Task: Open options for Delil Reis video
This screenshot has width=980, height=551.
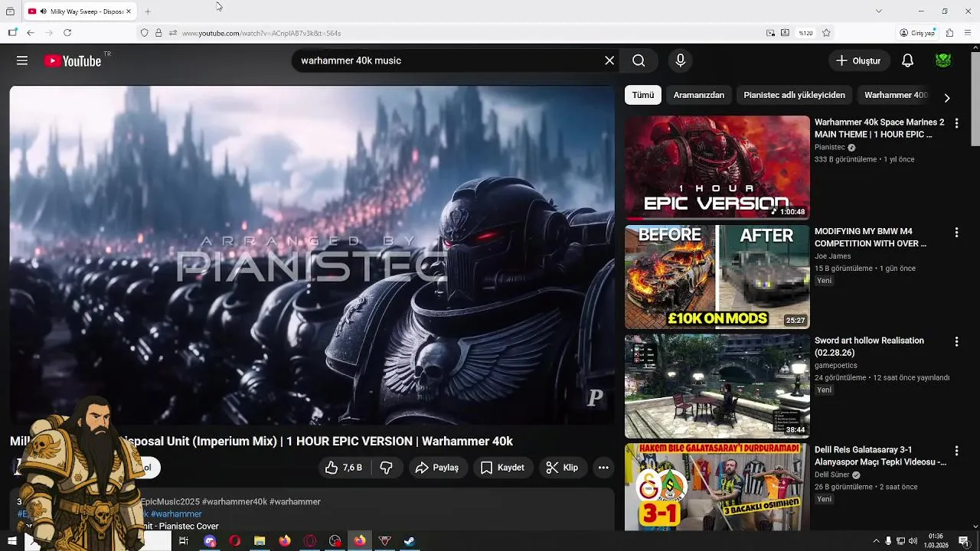Action: [956, 452]
